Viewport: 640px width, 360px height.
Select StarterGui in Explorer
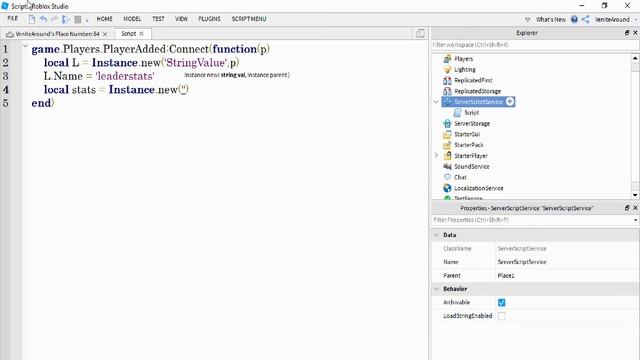pos(467,134)
